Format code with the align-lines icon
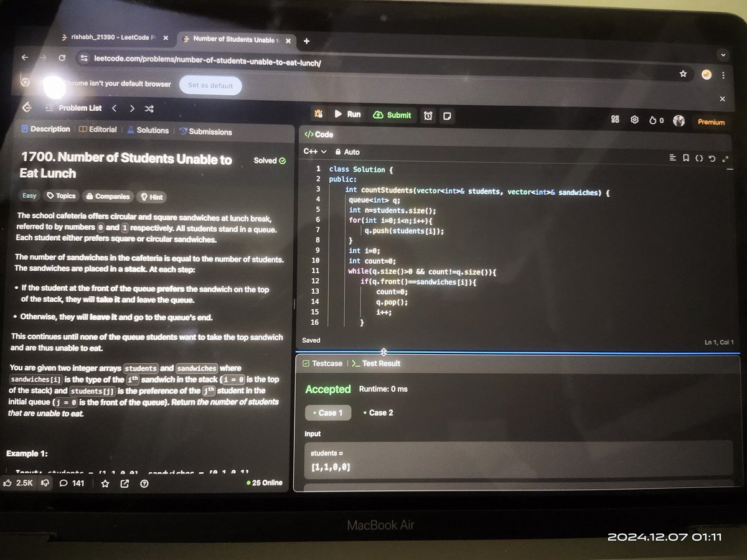The image size is (747, 560). [672, 158]
